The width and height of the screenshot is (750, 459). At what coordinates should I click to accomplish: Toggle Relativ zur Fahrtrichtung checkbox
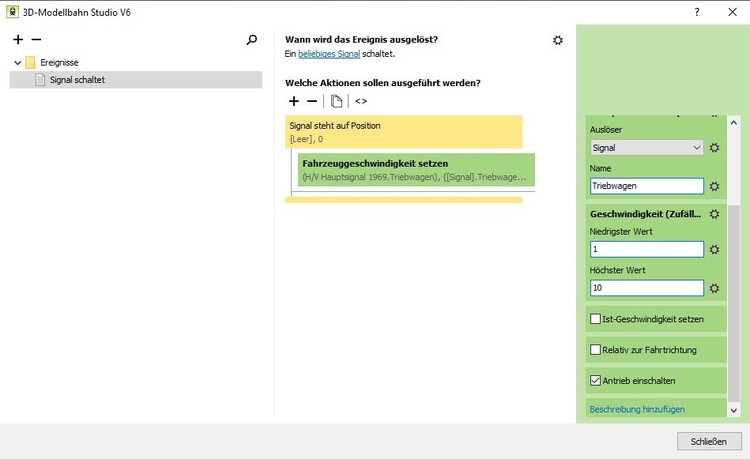pos(596,350)
